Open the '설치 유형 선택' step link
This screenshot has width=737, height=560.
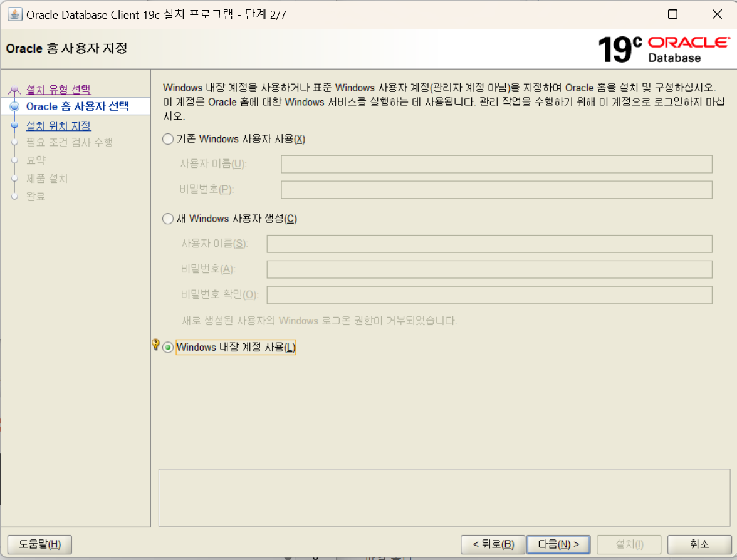59,89
